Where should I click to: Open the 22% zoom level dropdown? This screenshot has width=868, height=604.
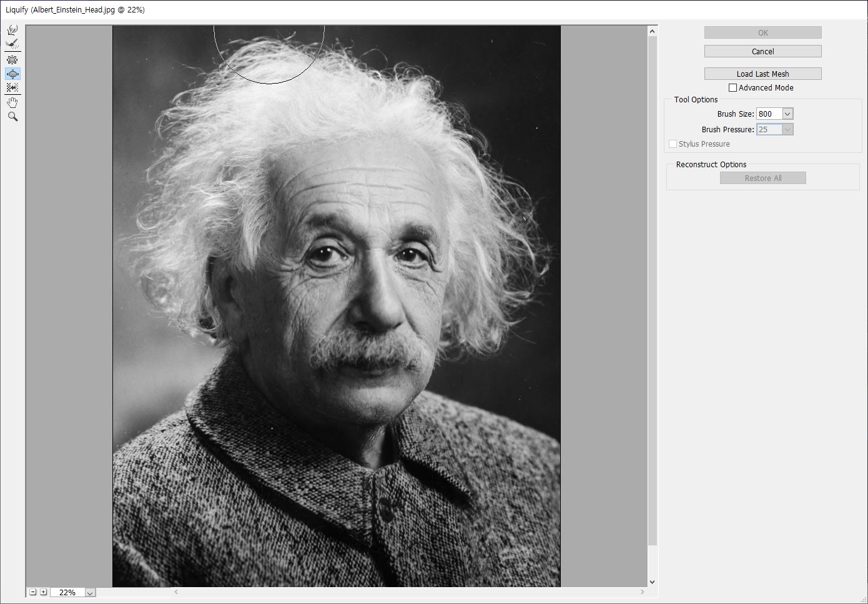pyautogui.click(x=90, y=593)
